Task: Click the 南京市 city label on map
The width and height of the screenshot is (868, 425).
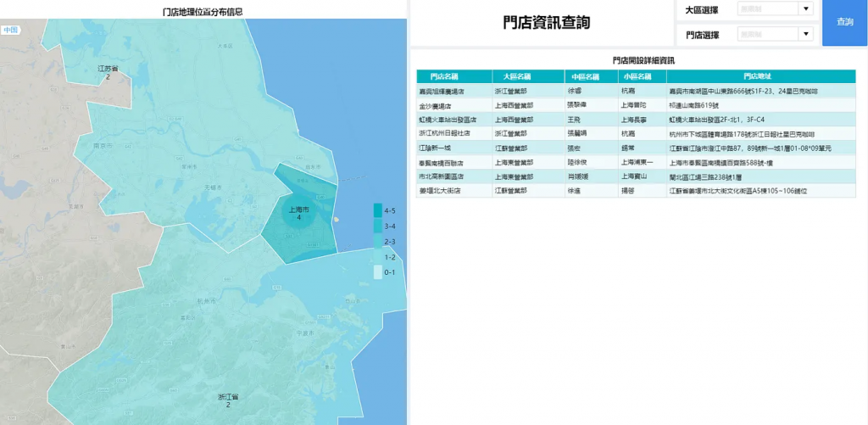Action: click(103, 146)
